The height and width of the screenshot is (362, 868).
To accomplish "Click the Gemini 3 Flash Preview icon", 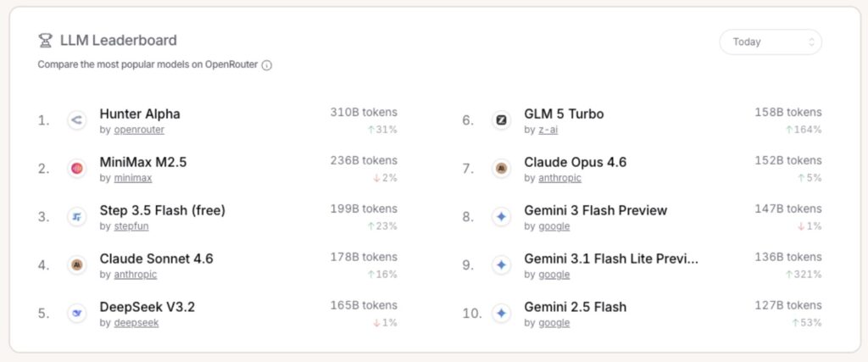I will click(x=501, y=217).
